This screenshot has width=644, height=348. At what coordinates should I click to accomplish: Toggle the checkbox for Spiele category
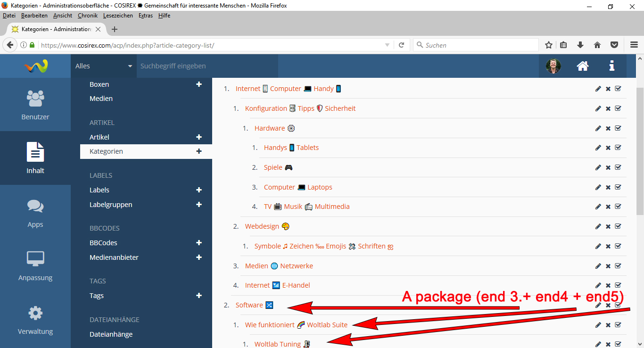tap(618, 167)
